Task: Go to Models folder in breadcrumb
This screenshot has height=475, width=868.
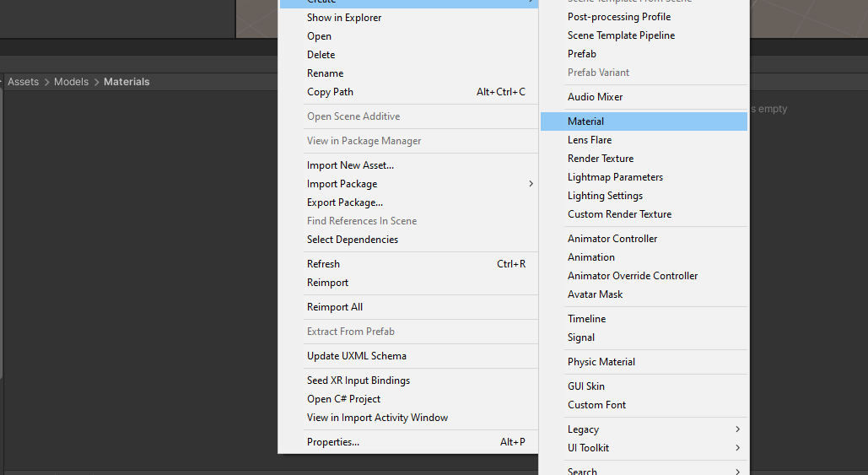Action: [x=71, y=82]
